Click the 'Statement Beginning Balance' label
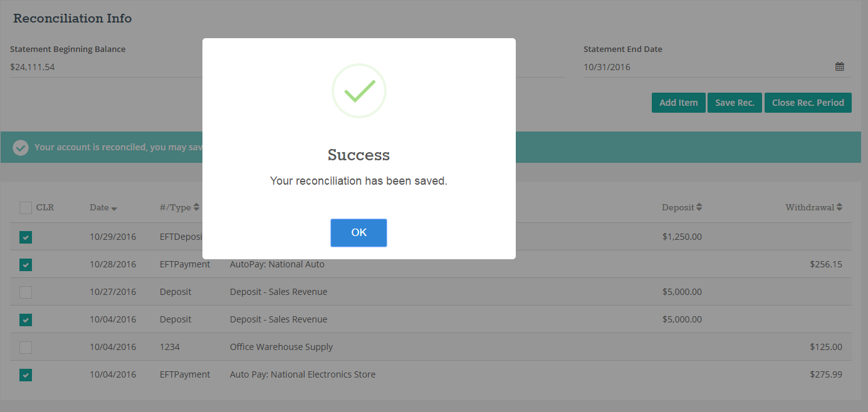 [68, 49]
